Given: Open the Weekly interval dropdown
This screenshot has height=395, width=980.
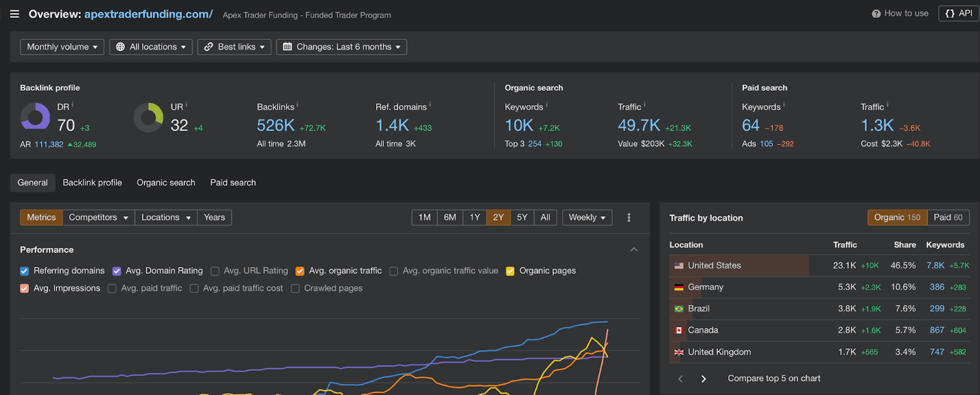Looking at the screenshot, I should pos(587,217).
